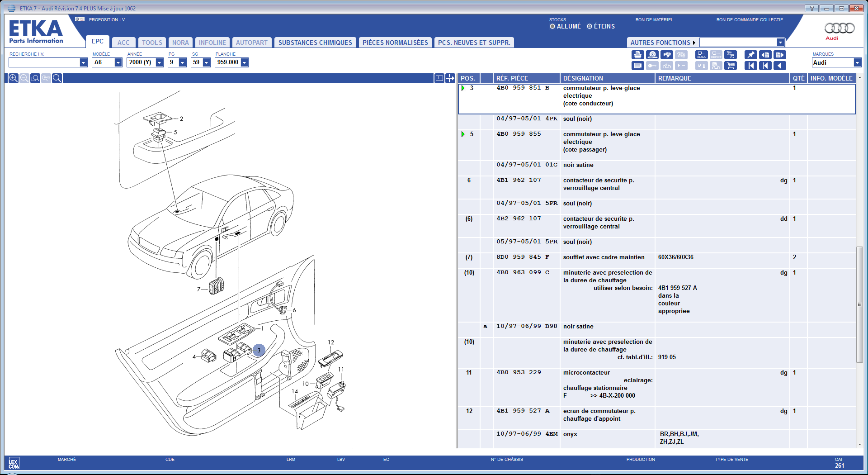Viewport: 868px width, 475px height.
Task: Click the ELSA link icon
Action: (x=702, y=55)
